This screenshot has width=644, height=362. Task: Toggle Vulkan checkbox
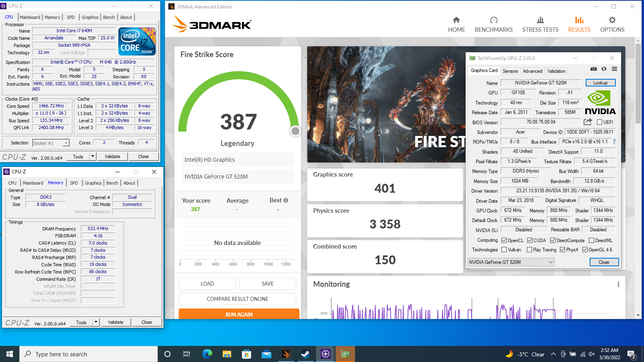click(x=504, y=249)
